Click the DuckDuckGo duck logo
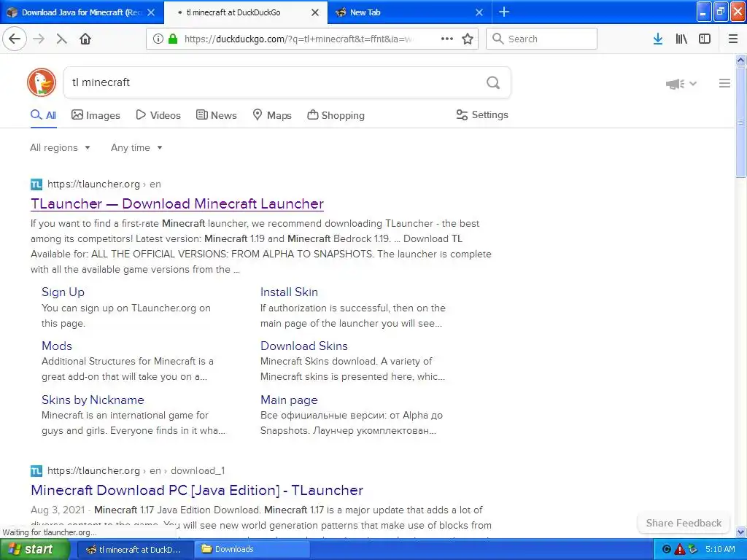The image size is (747, 560). 42,82
